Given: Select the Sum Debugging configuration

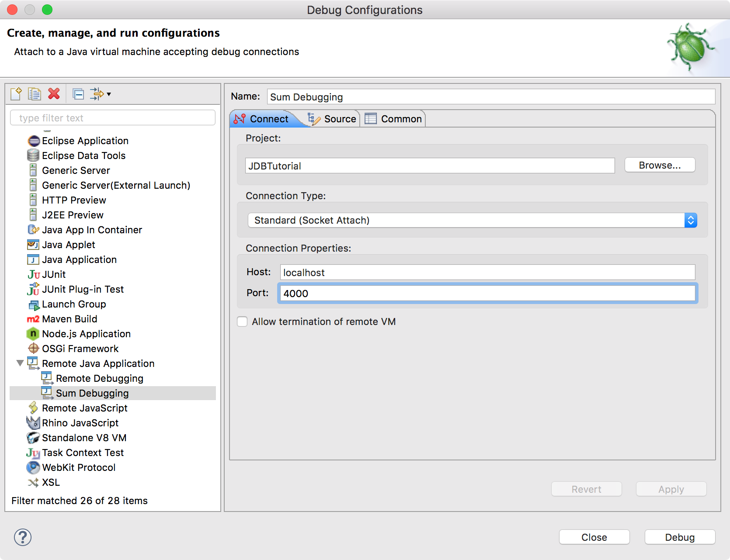Looking at the screenshot, I should [113, 393].
